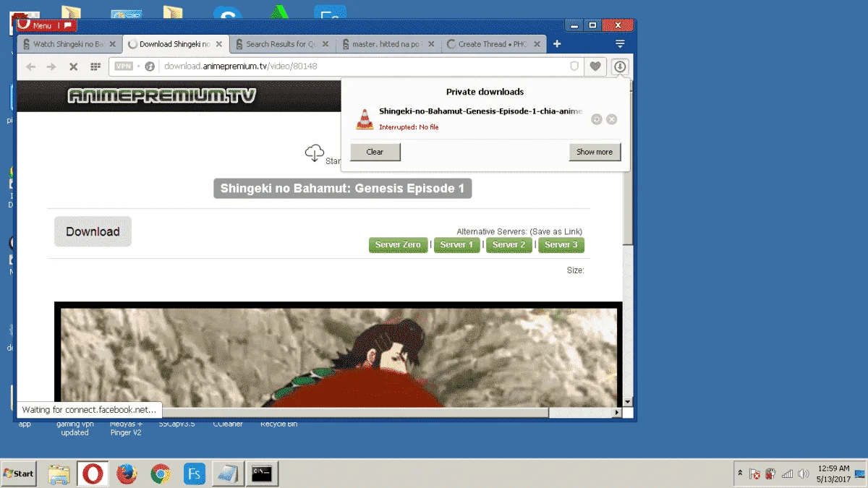Remove the download from list
Screen dimensions: 868x488
[612, 119]
